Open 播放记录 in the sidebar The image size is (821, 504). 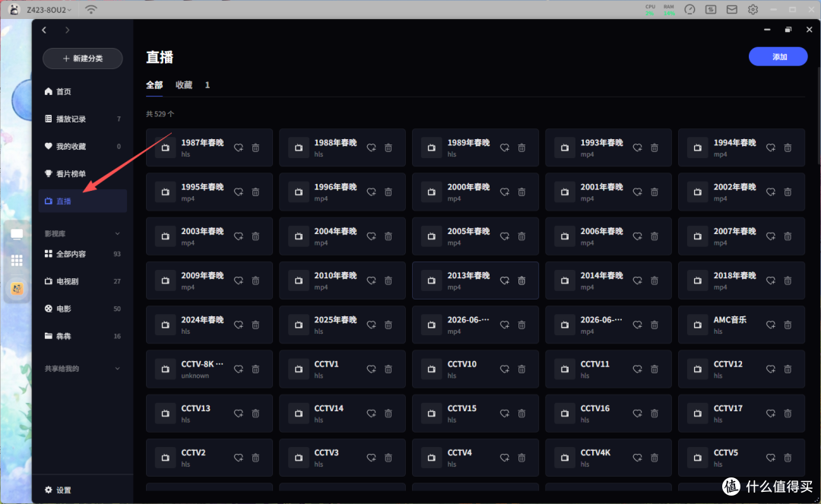tap(83, 119)
